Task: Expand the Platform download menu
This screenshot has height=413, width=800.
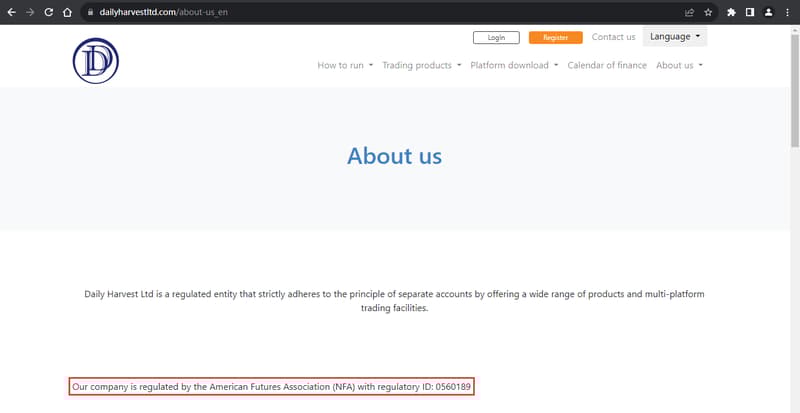Action: tap(514, 65)
